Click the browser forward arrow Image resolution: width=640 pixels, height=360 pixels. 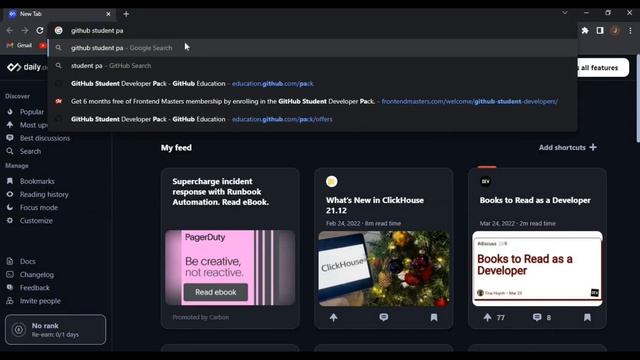(x=25, y=31)
